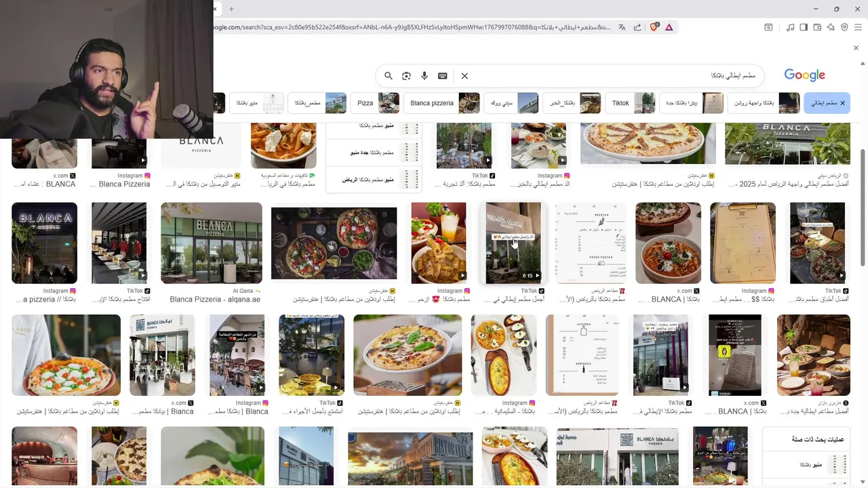The image size is (868, 488).
Task: Open the browser hamburger menu
Action: click(858, 27)
